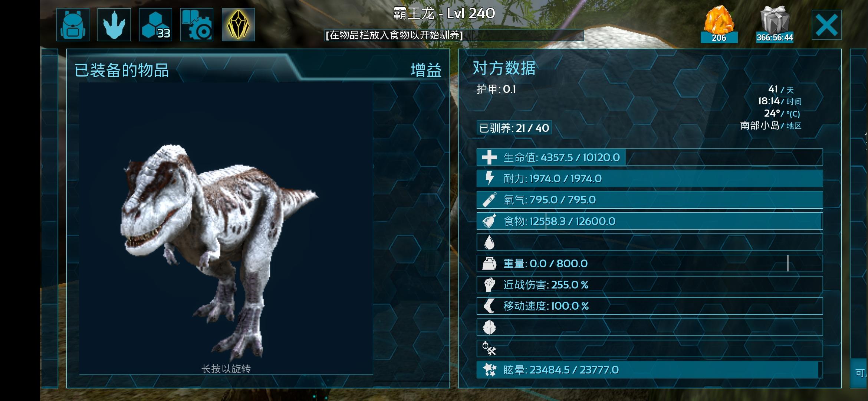
Task: Open the crafting book gear icon
Action: click(x=197, y=25)
